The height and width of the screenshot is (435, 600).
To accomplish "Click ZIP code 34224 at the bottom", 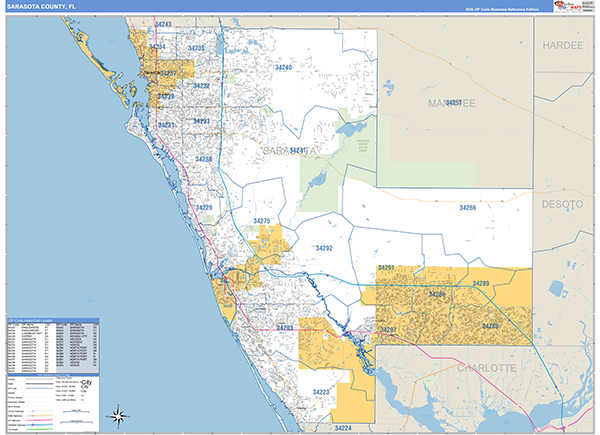I will (343, 427).
